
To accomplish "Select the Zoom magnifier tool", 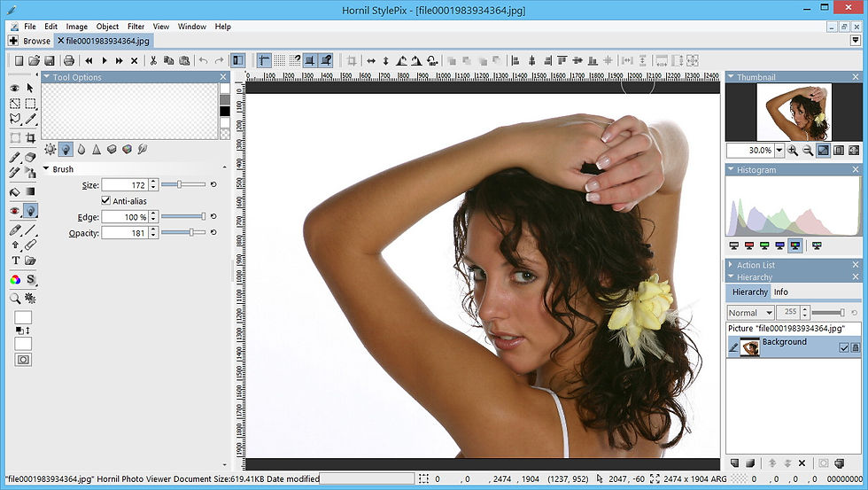I will pyautogui.click(x=16, y=299).
